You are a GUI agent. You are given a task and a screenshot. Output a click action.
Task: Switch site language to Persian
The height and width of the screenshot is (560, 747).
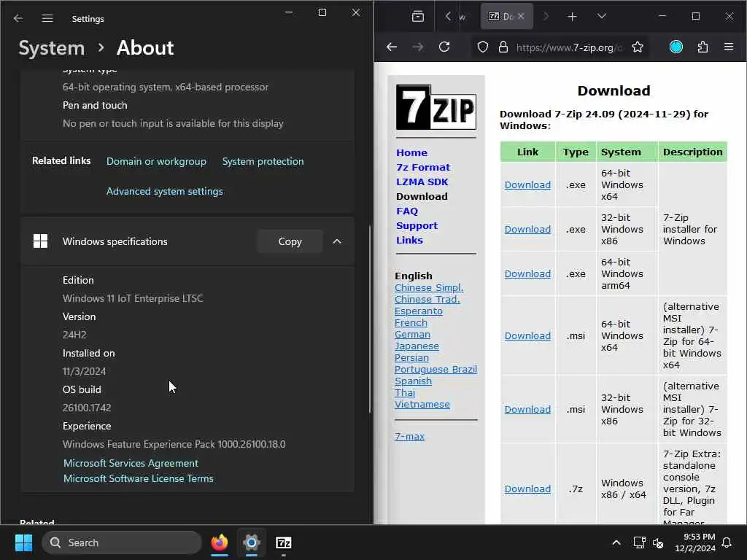tap(411, 357)
